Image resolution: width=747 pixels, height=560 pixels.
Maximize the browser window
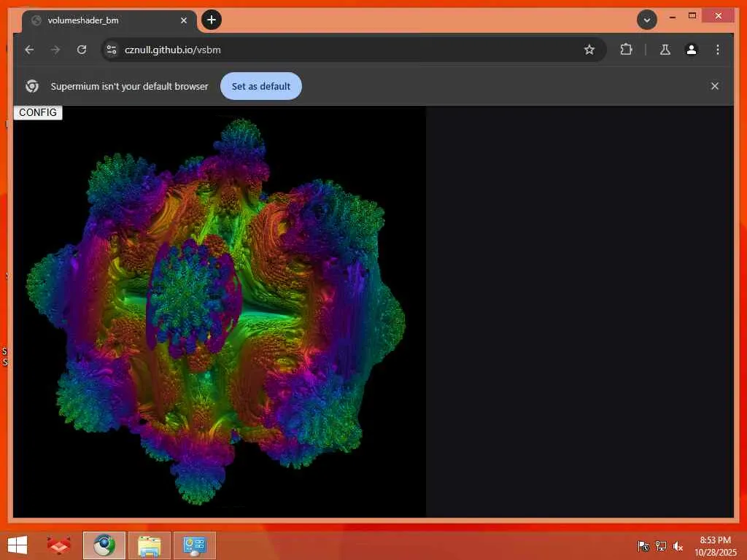pos(692,16)
